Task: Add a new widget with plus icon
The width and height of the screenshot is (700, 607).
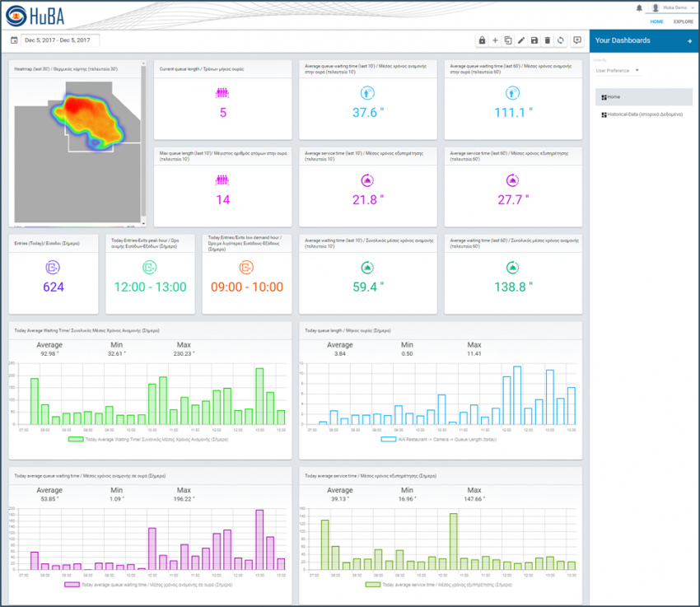Action: [x=495, y=40]
